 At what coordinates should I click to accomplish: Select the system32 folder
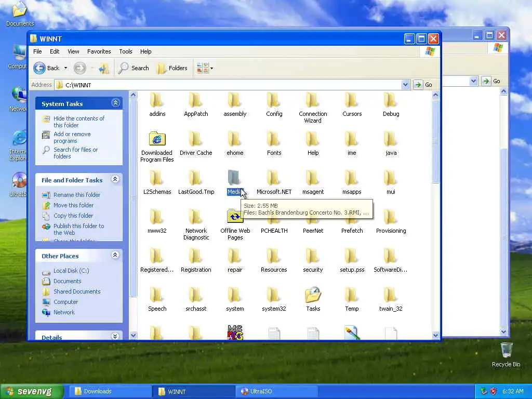(274, 299)
